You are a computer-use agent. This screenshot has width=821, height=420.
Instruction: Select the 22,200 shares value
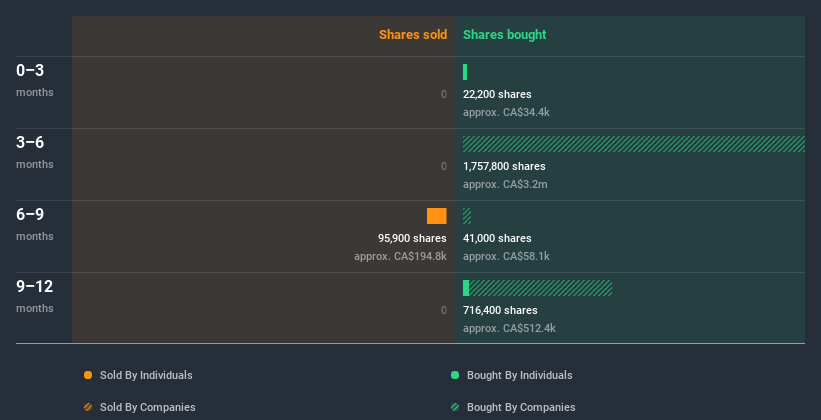coord(497,94)
